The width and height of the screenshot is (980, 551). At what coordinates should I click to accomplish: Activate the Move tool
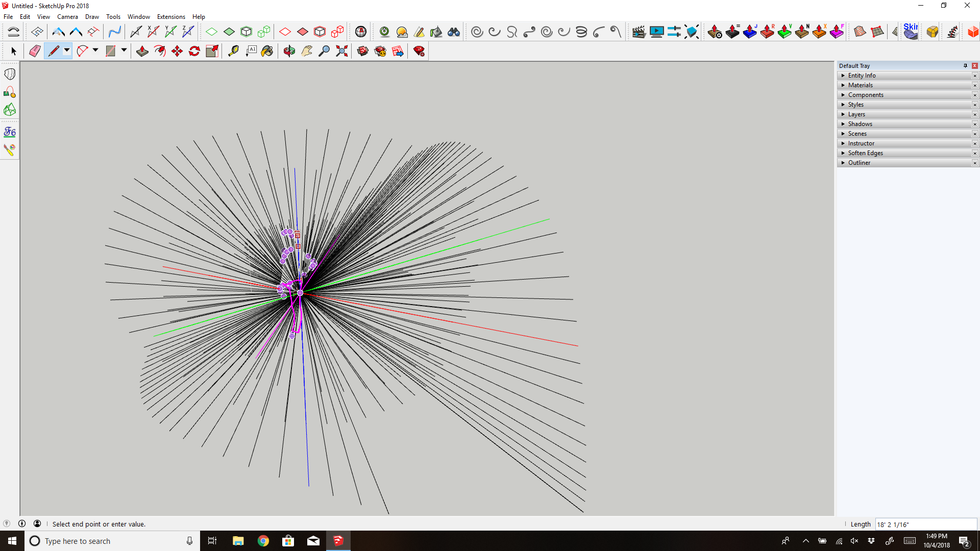pos(177,51)
